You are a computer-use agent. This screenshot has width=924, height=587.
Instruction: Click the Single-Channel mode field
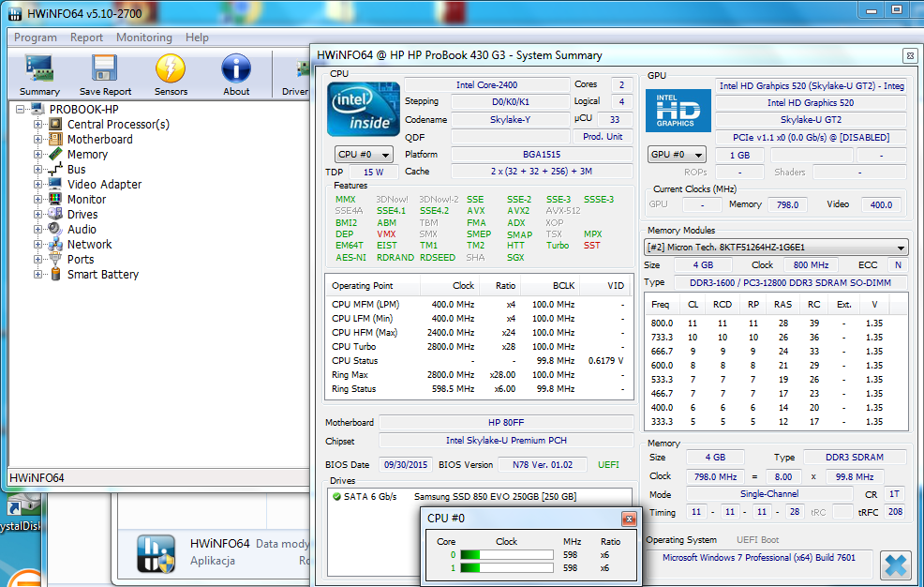point(769,494)
